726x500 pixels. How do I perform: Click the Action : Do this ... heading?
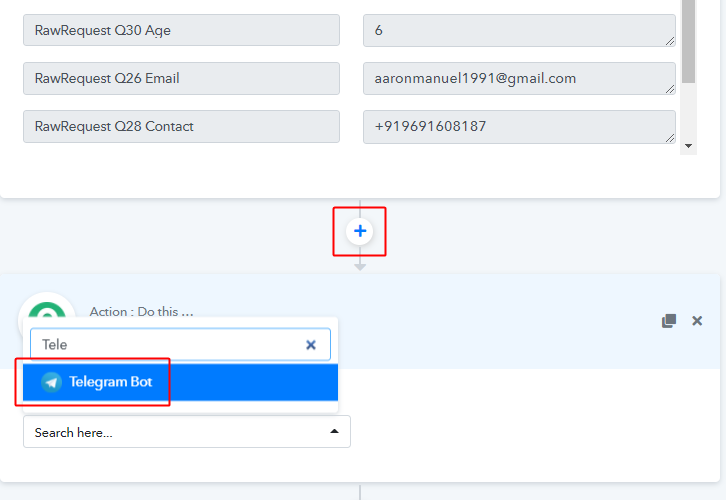(x=142, y=312)
